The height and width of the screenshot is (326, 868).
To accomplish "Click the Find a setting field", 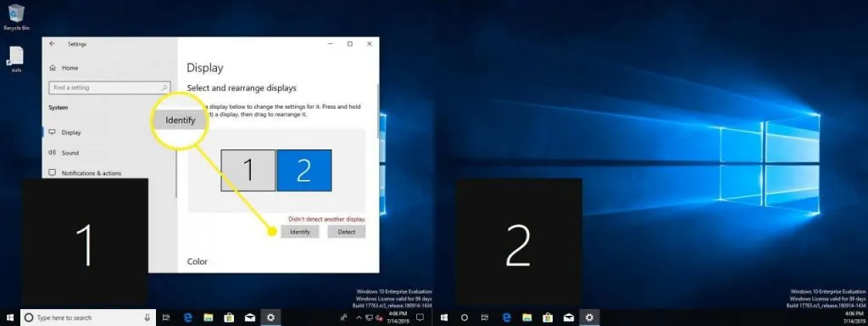I will (109, 87).
